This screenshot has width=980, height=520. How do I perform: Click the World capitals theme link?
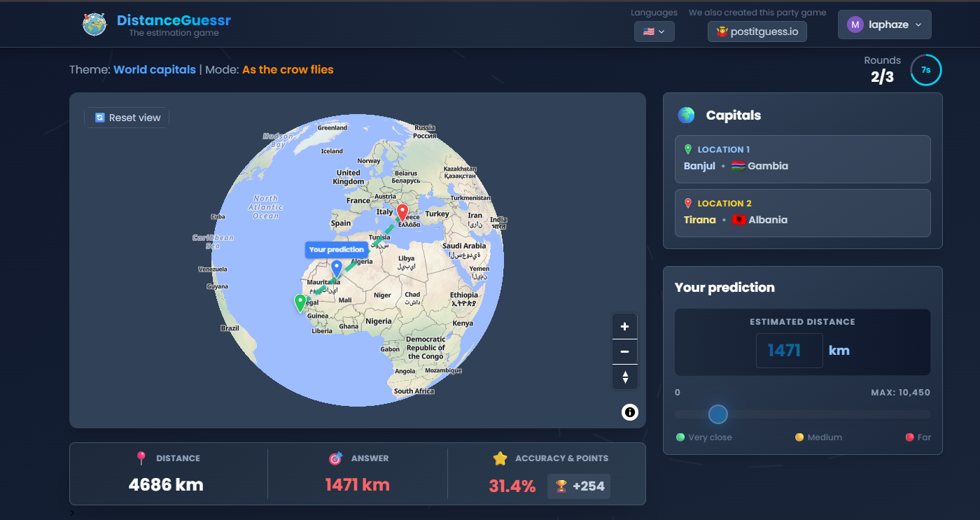pyautogui.click(x=155, y=69)
